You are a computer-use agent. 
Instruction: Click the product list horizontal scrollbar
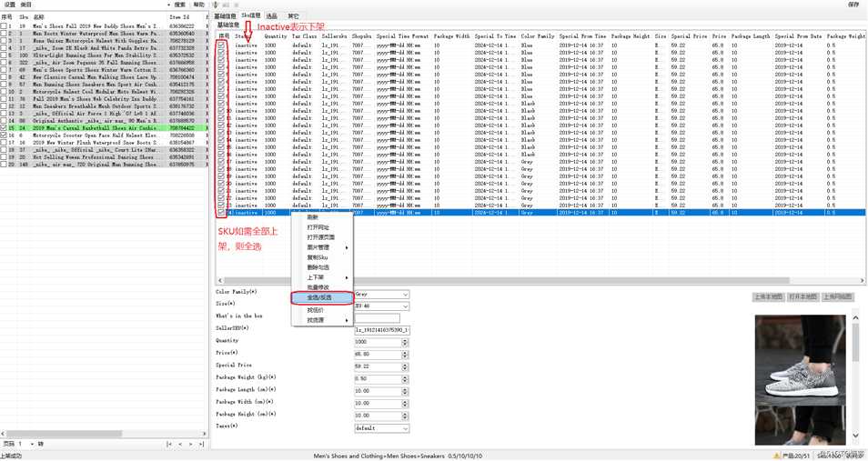tap(104, 434)
